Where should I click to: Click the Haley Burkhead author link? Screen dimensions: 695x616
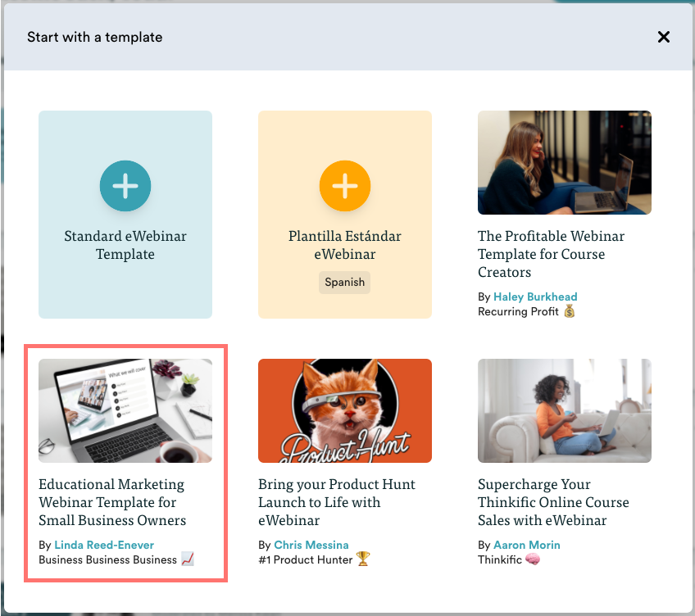point(535,297)
